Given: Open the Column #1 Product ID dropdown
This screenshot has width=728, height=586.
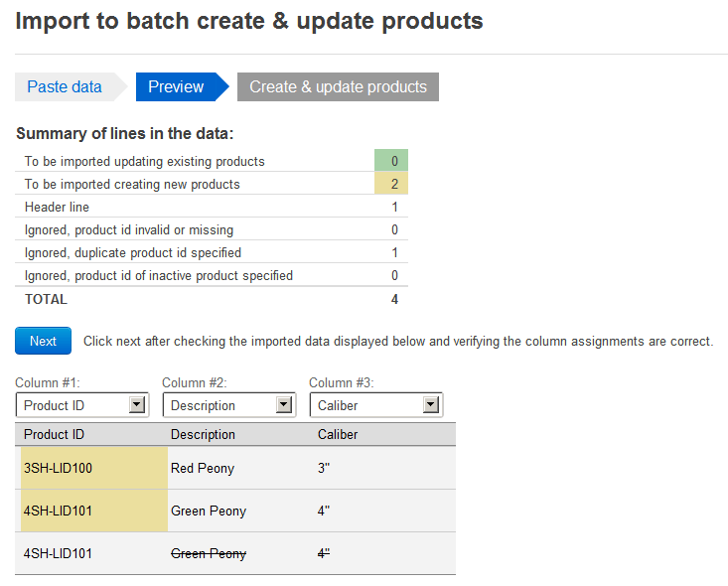Looking at the screenshot, I should point(82,405).
